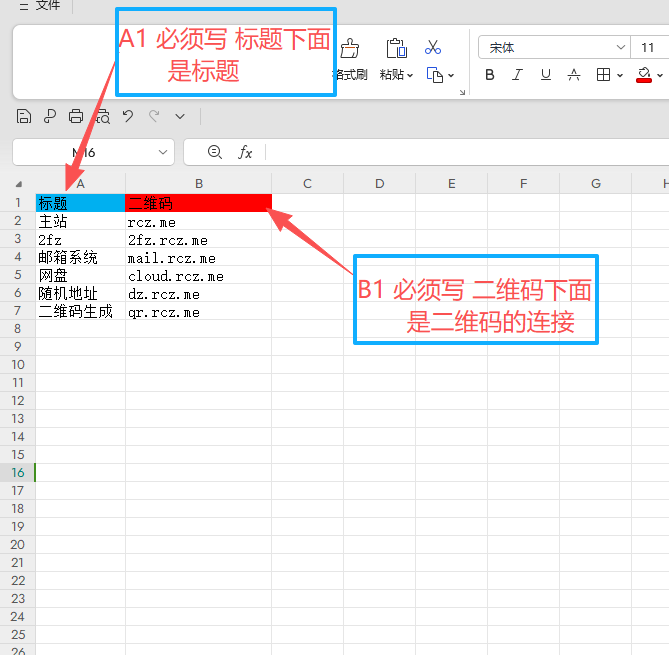Toggle Bold formatting
Screen dimensions: 669x655
pos(490,75)
